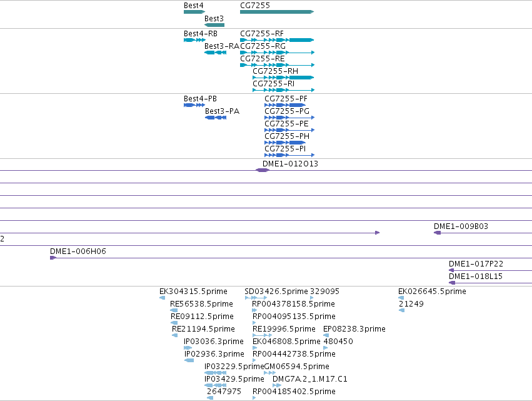Select protein Best3-PA label
The height and width of the screenshot is (401, 532).
222,111
